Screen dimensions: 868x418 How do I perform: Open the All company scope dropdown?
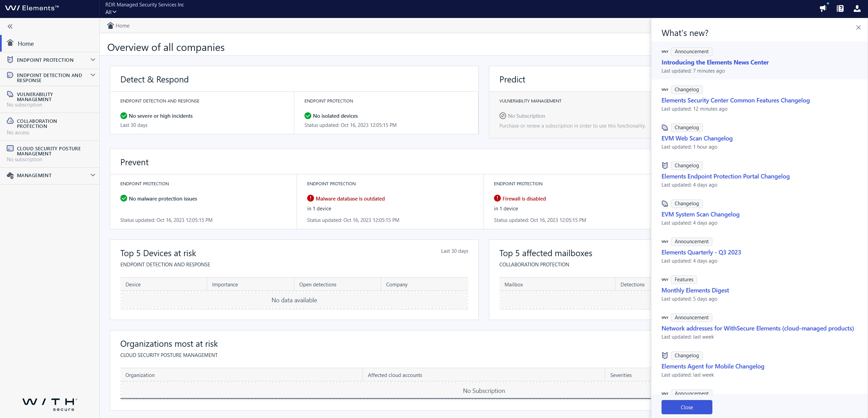click(111, 12)
